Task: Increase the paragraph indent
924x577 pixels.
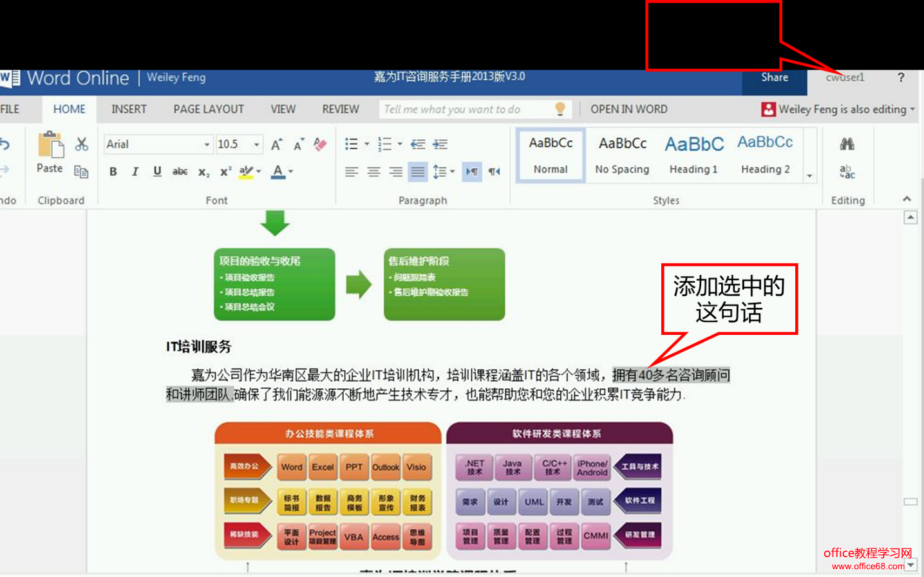Action: click(440, 144)
